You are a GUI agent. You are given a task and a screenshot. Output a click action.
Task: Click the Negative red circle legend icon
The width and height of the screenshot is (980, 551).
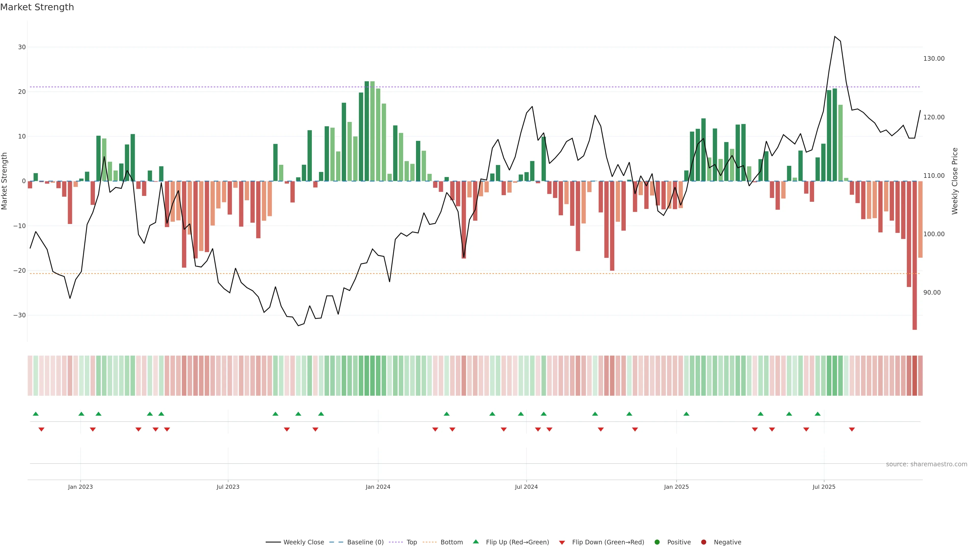(x=703, y=542)
